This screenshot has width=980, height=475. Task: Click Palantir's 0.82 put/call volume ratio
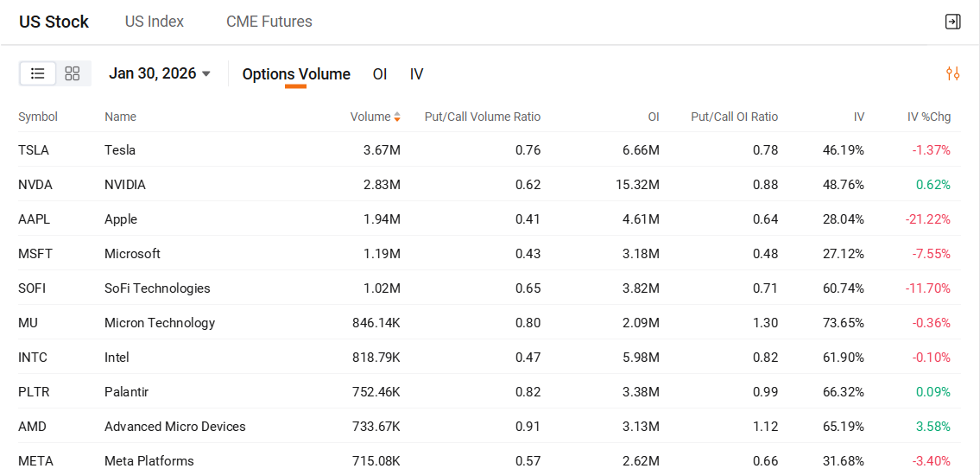click(528, 392)
